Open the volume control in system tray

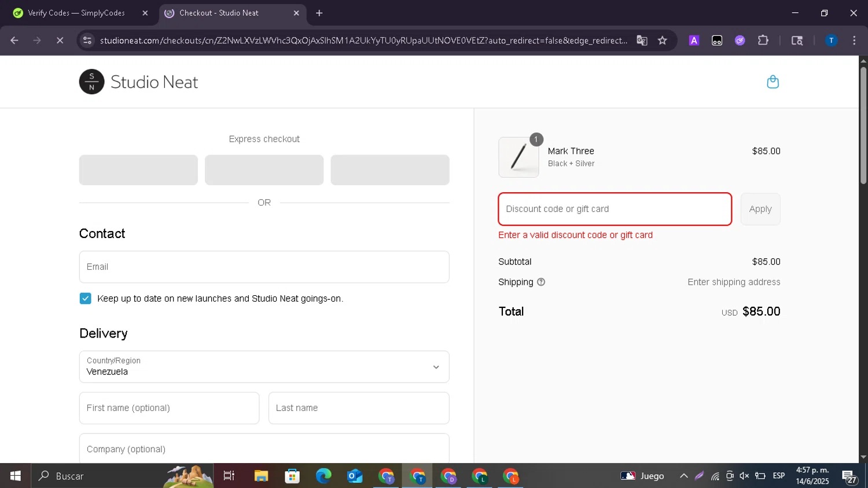click(744, 476)
